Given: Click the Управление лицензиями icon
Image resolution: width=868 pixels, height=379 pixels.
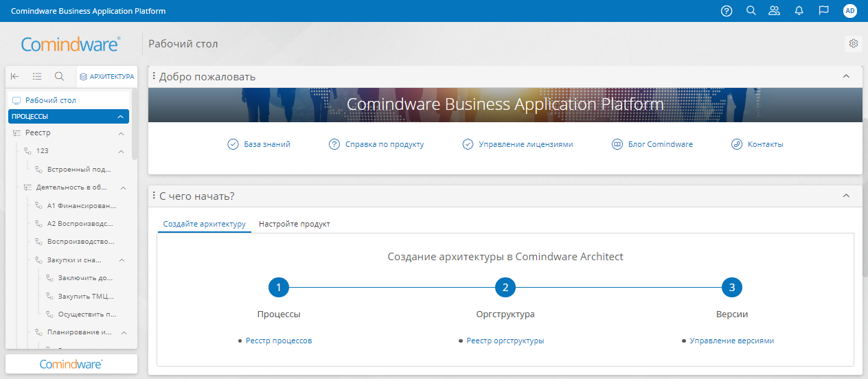Looking at the screenshot, I should click(468, 144).
